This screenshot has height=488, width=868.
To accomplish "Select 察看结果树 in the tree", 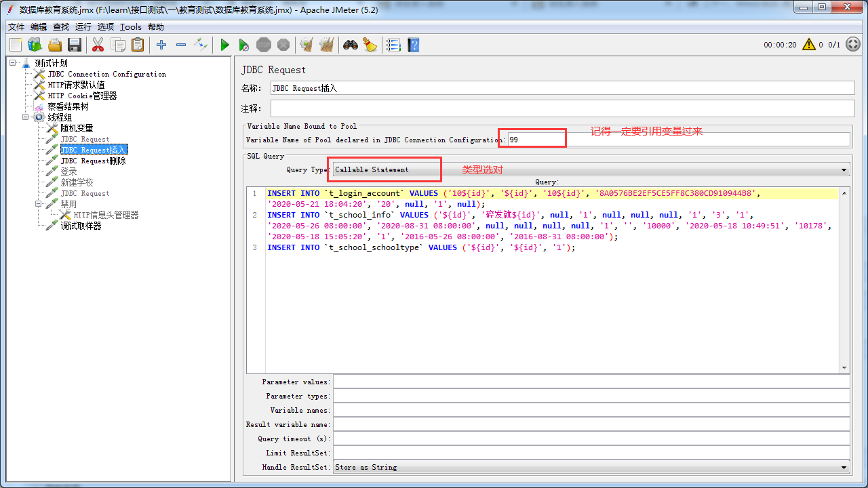I will (68, 106).
